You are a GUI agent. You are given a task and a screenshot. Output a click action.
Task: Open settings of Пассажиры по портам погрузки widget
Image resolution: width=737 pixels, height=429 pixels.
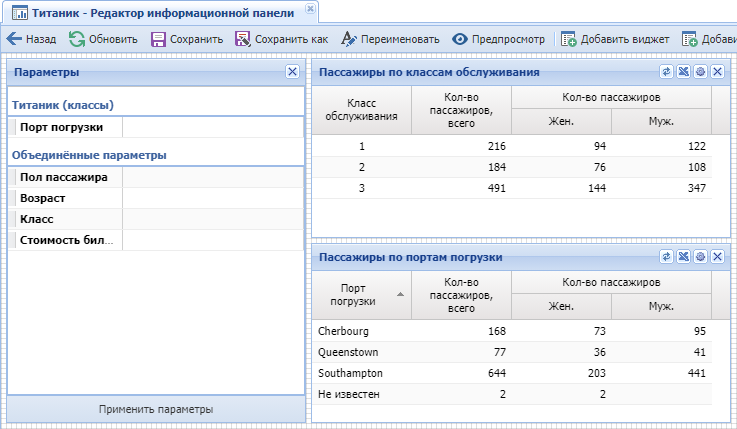700,257
